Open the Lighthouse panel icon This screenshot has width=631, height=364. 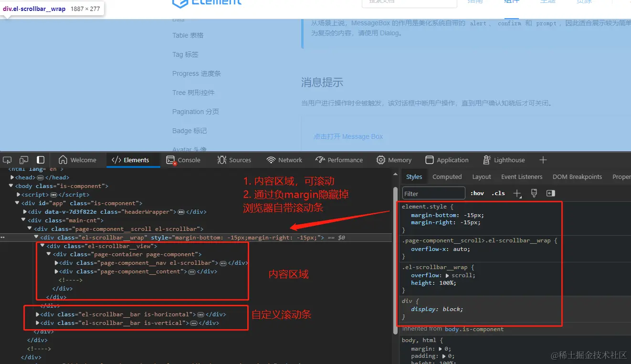tap(486, 160)
